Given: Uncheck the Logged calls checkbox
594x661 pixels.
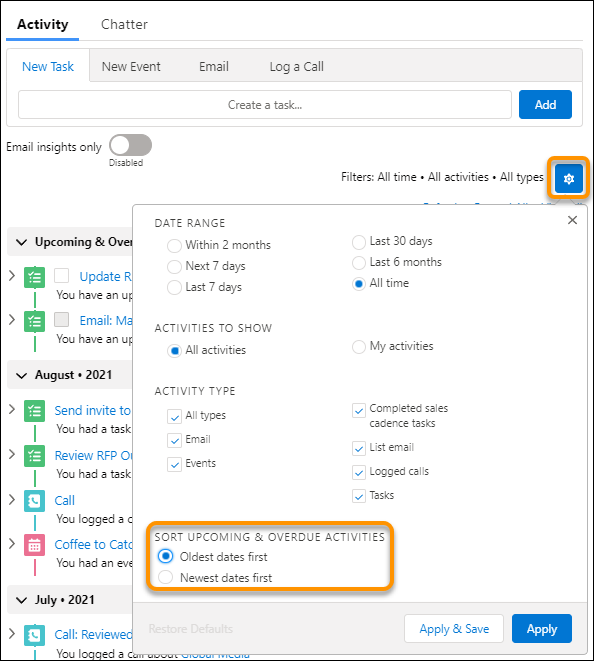Looking at the screenshot, I should pos(359,473).
